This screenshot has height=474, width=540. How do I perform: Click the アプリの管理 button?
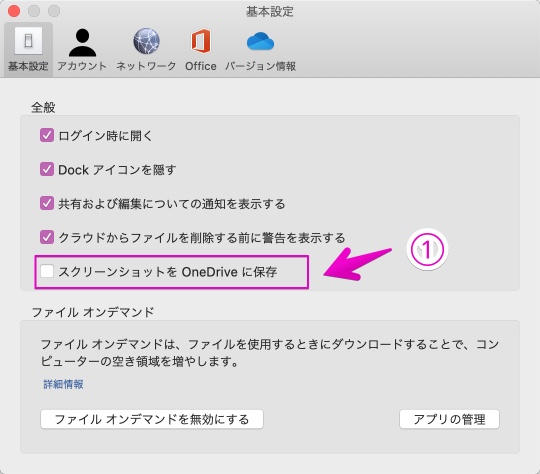449,419
